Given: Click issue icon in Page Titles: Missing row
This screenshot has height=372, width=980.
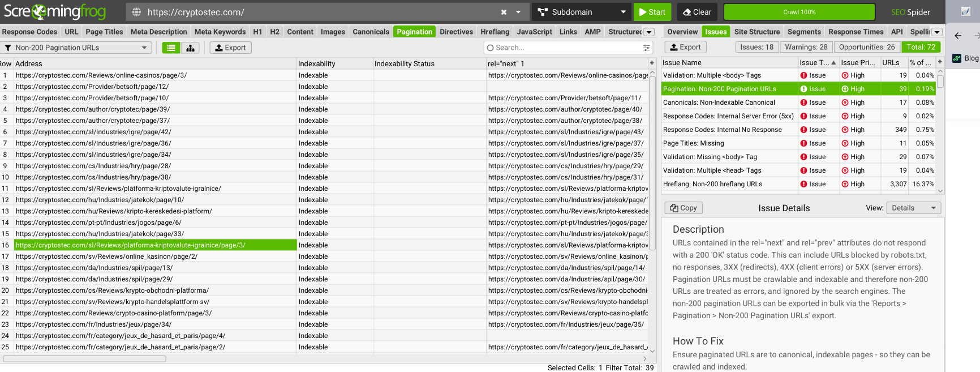Looking at the screenshot, I should tap(803, 143).
